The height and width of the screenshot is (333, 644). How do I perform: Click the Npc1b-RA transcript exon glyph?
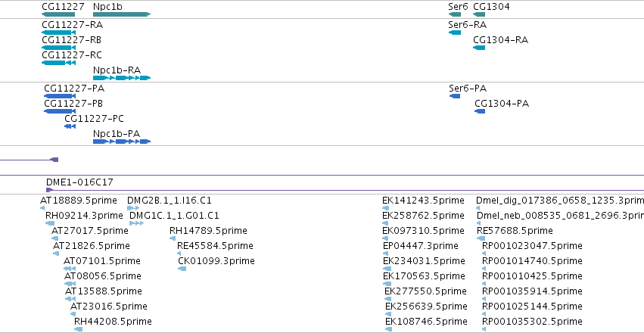[x=122, y=78]
